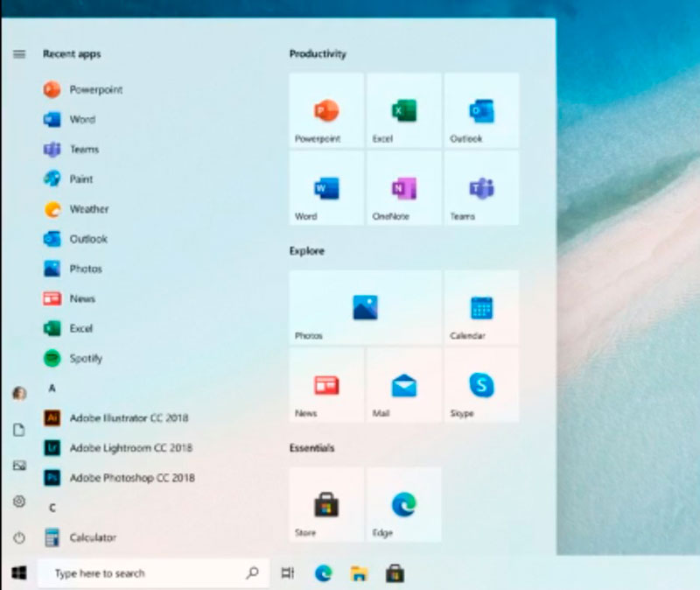Open the Skype tile
This screenshot has width=700, height=590.
point(482,385)
